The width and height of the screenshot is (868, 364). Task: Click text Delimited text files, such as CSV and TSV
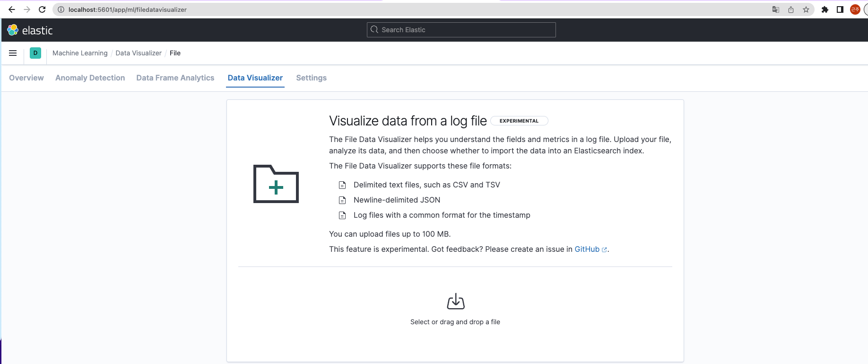click(x=427, y=185)
